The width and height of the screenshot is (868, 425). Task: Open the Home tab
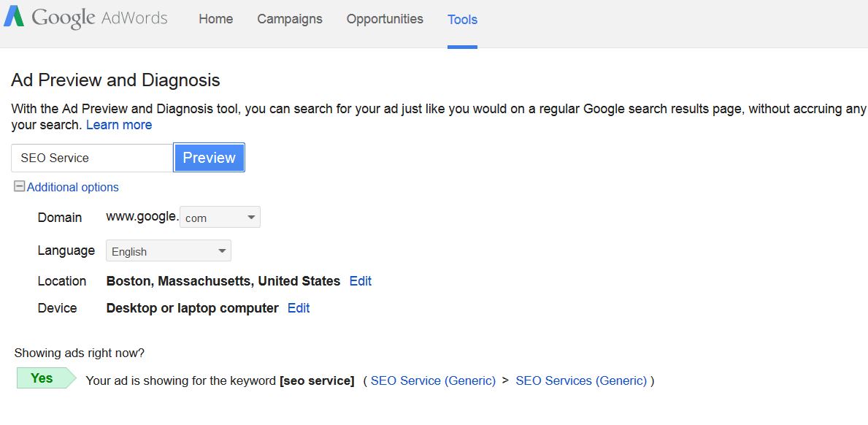pos(216,19)
